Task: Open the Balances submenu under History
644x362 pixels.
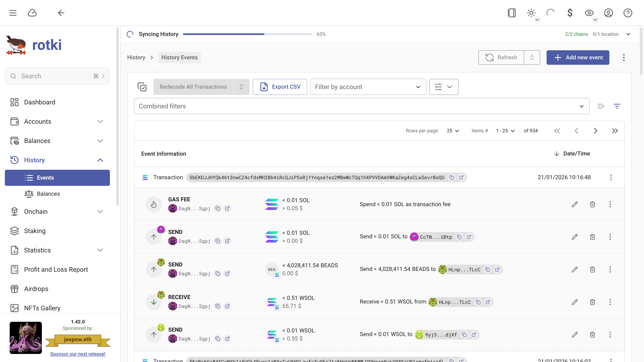Action: click(x=57, y=194)
